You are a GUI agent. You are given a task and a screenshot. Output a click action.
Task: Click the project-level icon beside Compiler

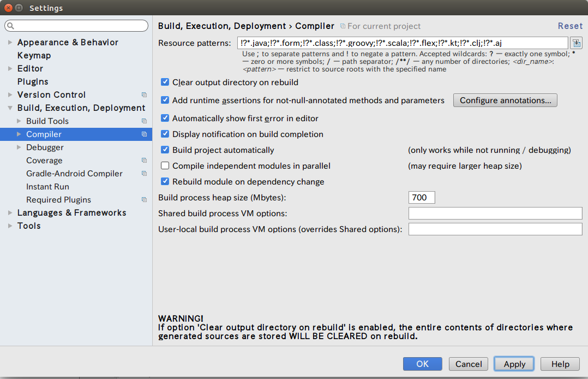click(145, 134)
